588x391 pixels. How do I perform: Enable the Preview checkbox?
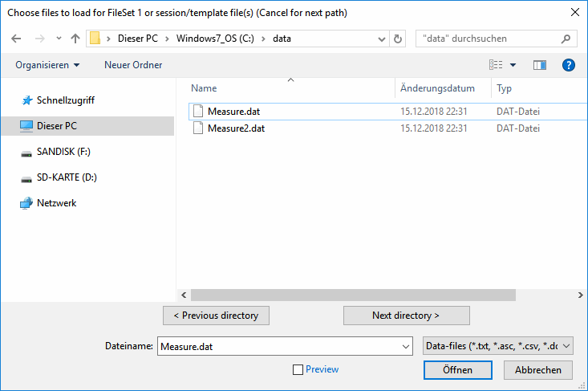(298, 370)
